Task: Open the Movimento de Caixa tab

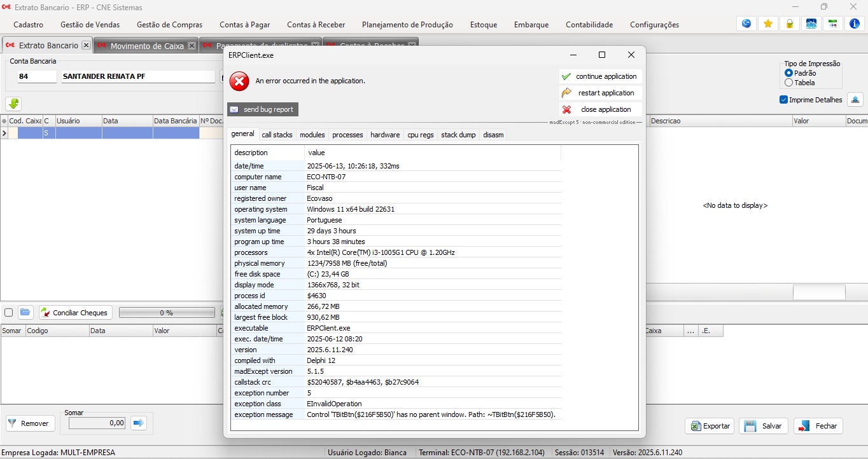Action: [146, 46]
